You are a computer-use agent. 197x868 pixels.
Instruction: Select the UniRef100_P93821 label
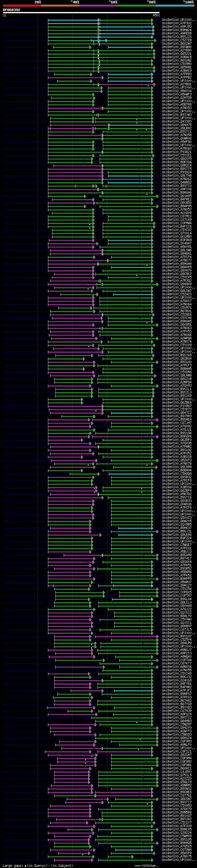pos(177,152)
